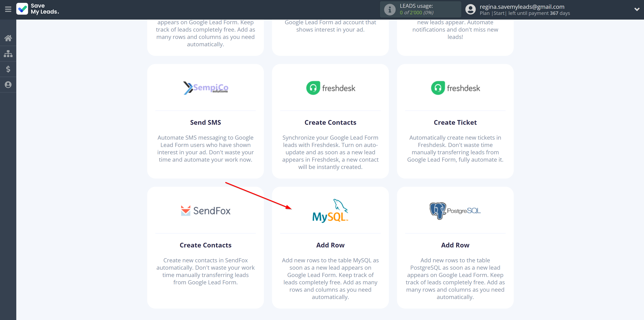Open PostgreSQL Add Row template title
The height and width of the screenshot is (320, 644).
455,245
